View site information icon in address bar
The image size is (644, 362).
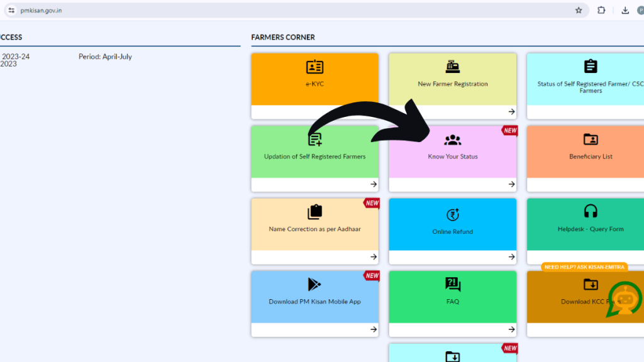point(11,10)
